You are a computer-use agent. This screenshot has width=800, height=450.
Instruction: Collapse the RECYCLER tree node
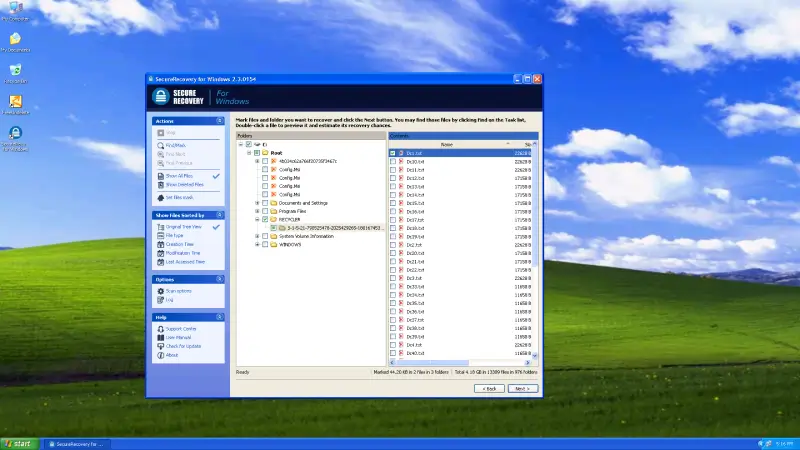257,219
